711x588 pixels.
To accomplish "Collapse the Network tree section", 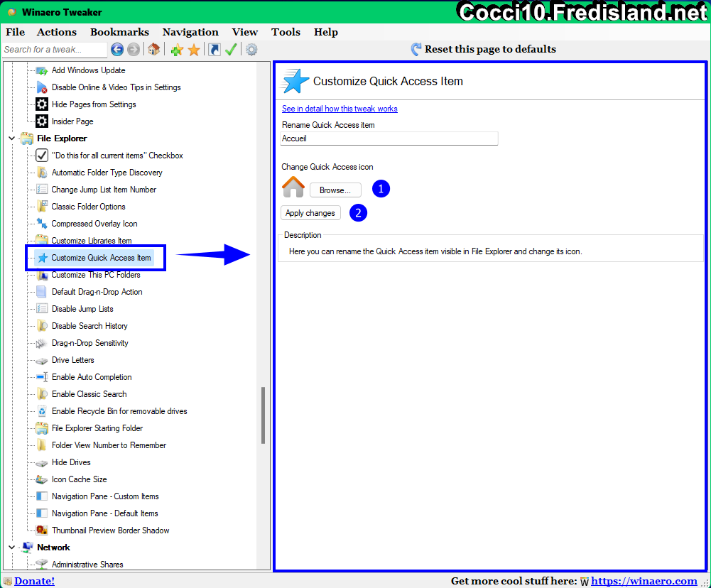I will (12, 548).
